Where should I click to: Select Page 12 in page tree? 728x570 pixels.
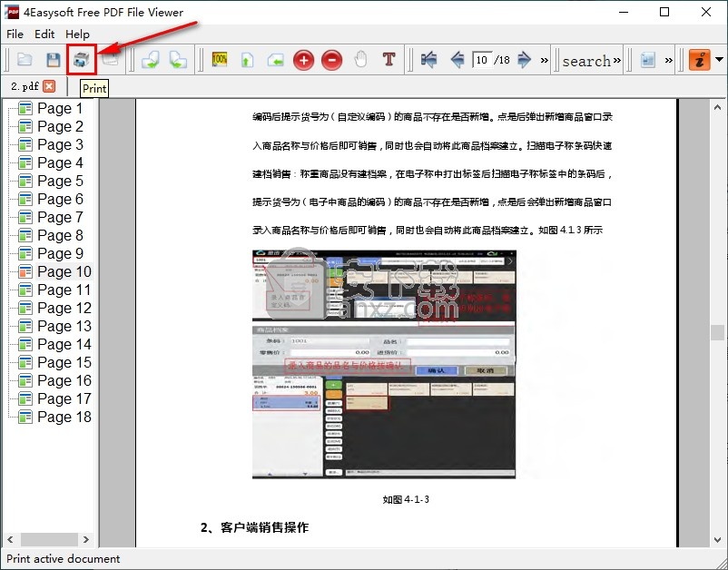(64, 308)
